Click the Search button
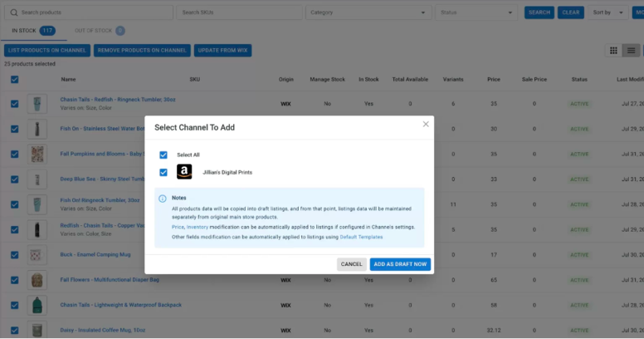The image size is (644, 339). point(539,12)
